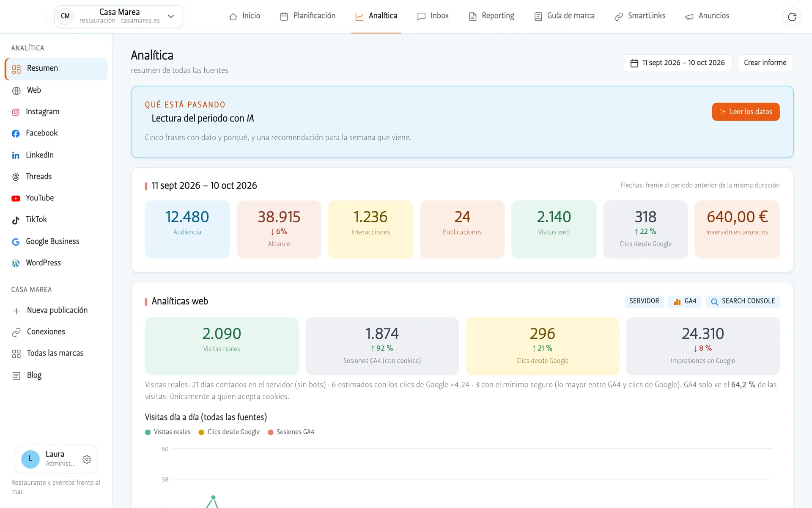Click the Threads icon in sidebar

point(16,177)
